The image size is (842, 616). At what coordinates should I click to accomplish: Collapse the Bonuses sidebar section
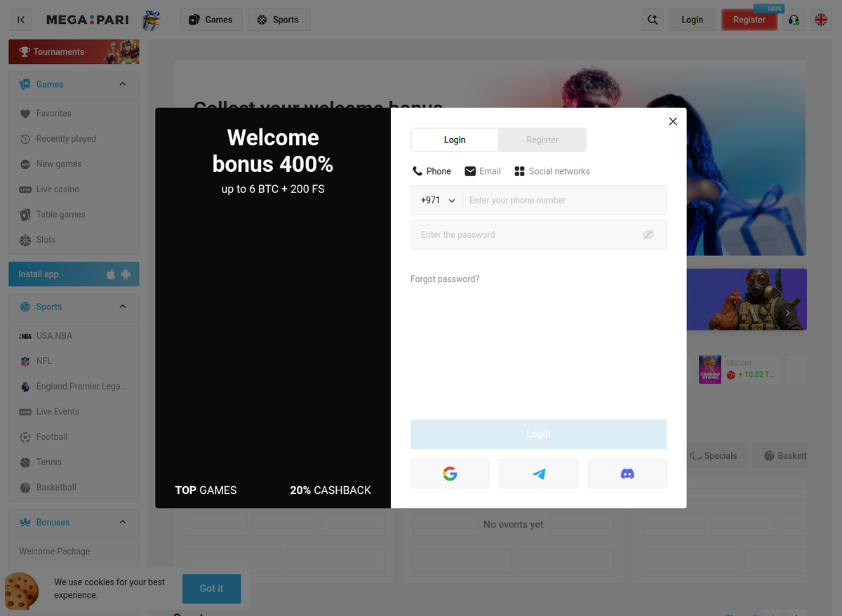pos(123,522)
